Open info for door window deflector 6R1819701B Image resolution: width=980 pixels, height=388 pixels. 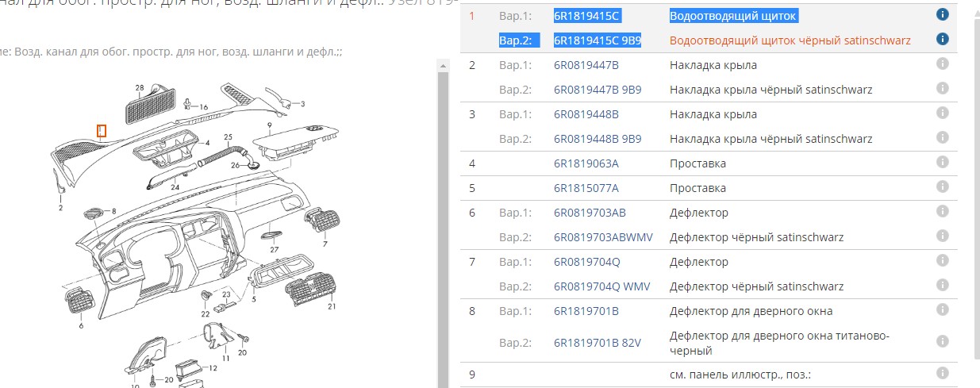(x=943, y=310)
